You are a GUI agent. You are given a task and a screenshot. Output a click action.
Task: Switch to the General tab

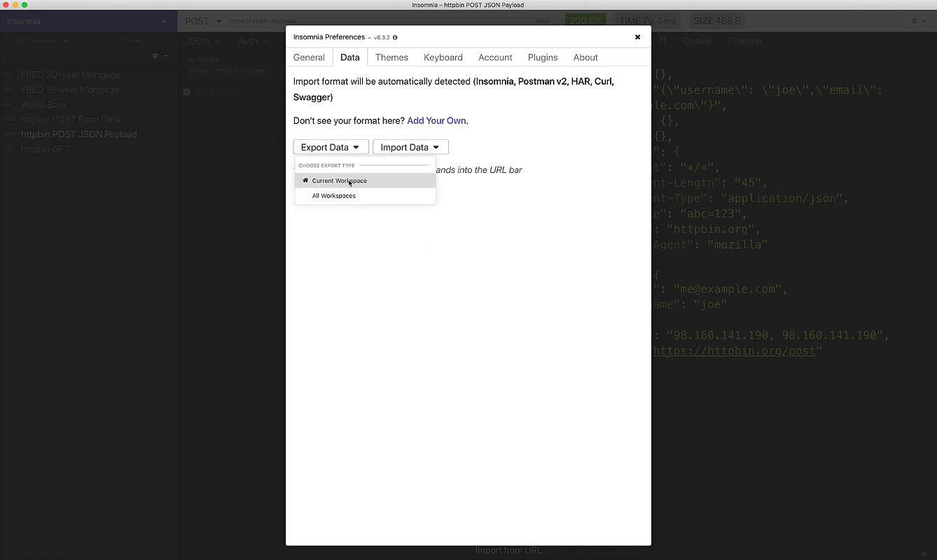pos(309,57)
